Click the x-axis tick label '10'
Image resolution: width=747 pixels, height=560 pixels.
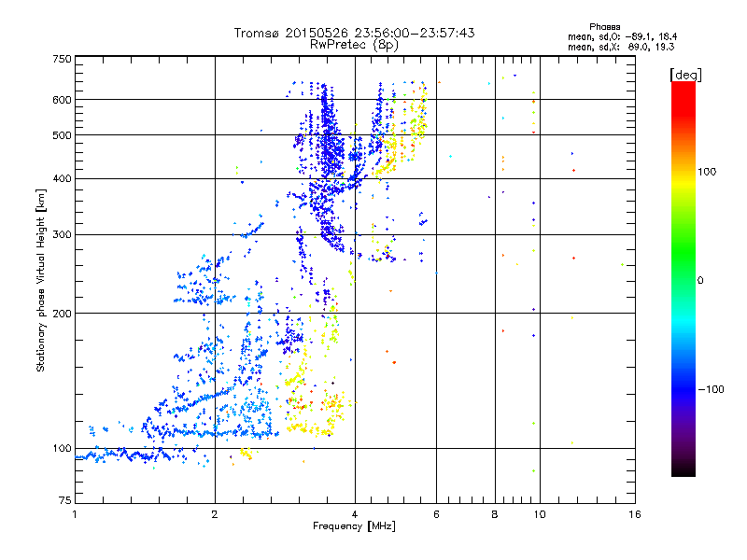click(x=540, y=514)
